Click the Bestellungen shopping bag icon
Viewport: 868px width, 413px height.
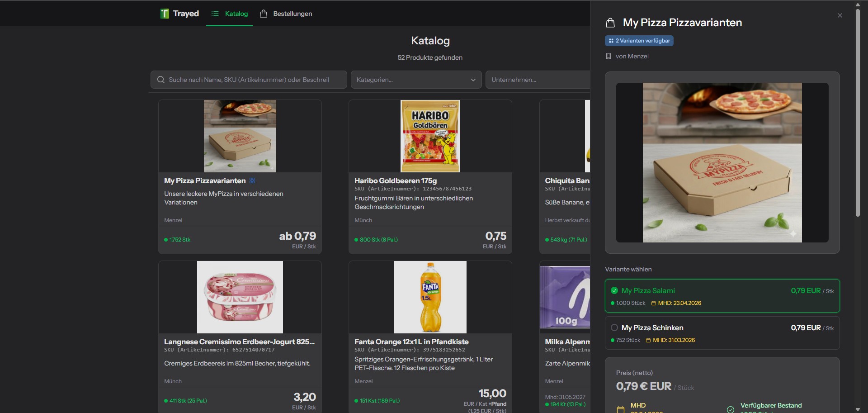(x=264, y=14)
